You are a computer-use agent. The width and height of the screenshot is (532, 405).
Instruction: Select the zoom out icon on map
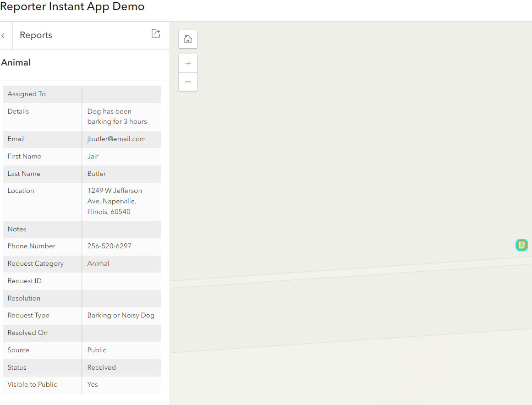tap(187, 82)
